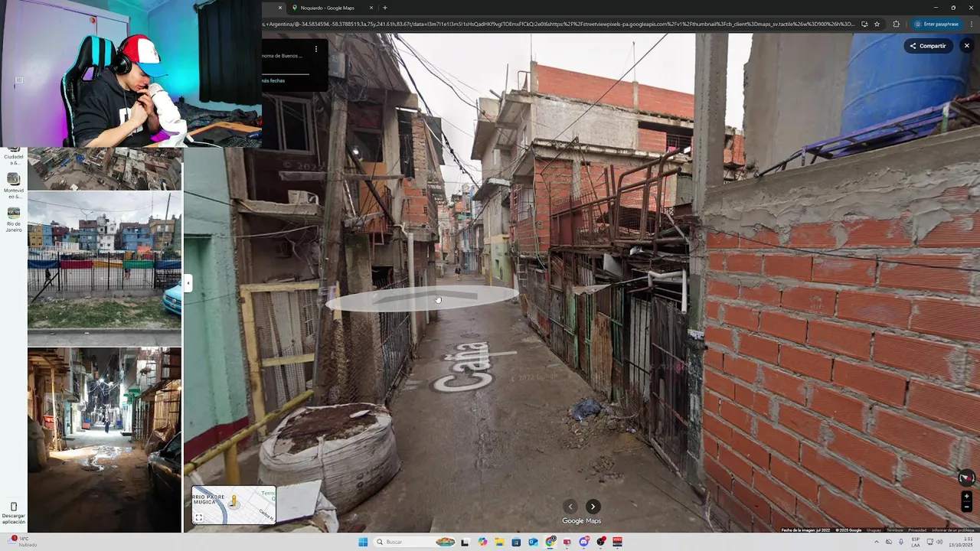Open the night alley photo thumbnail
This screenshot has width=980, height=551.
(105, 440)
